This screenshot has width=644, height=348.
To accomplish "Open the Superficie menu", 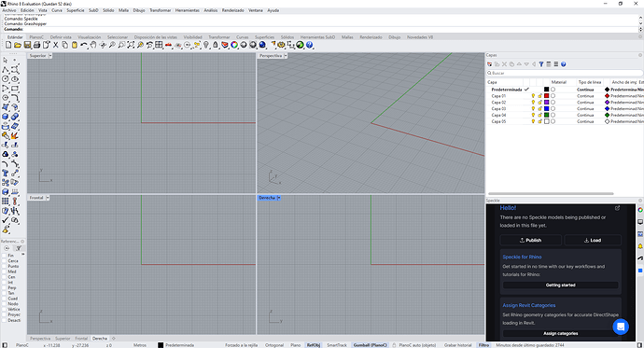I will [x=76, y=10].
